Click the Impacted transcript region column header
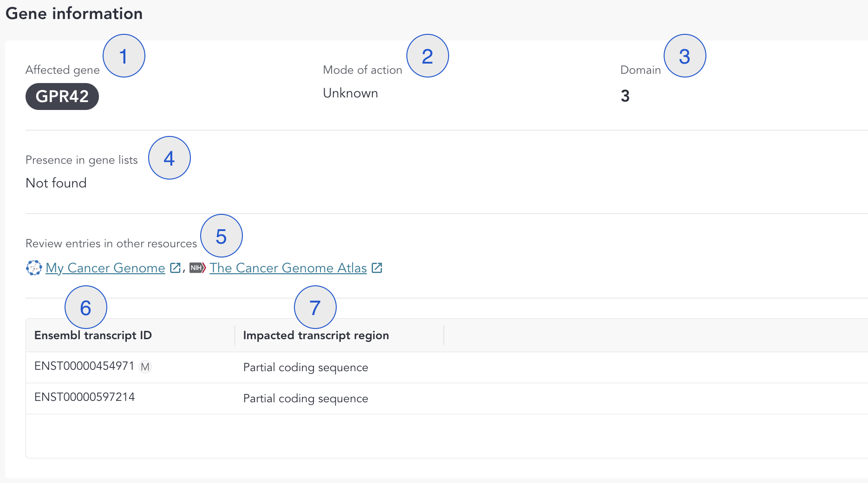The height and width of the screenshot is (483, 868). pyautogui.click(x=316, y=335)
